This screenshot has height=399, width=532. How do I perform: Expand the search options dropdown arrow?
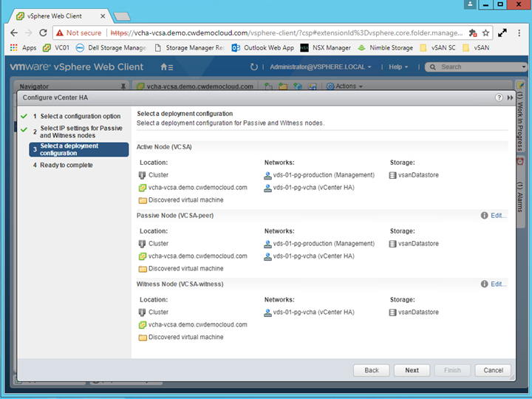(524, 66)
